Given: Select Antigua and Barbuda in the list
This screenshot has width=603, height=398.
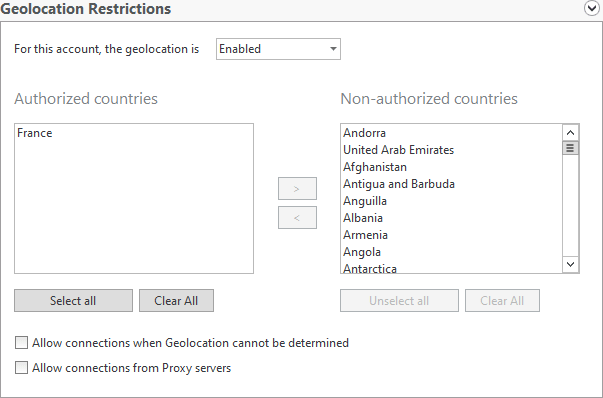Looking at the screenshot, I should [399, 184].
